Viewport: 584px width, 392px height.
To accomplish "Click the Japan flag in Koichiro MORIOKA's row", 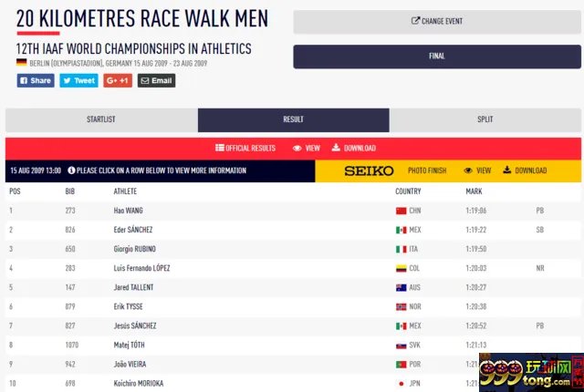I will point(401,384).
